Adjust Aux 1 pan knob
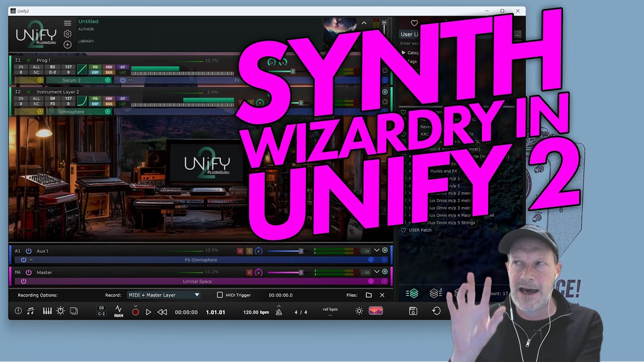Screen dimensions: 644x362 click(259, 251)
